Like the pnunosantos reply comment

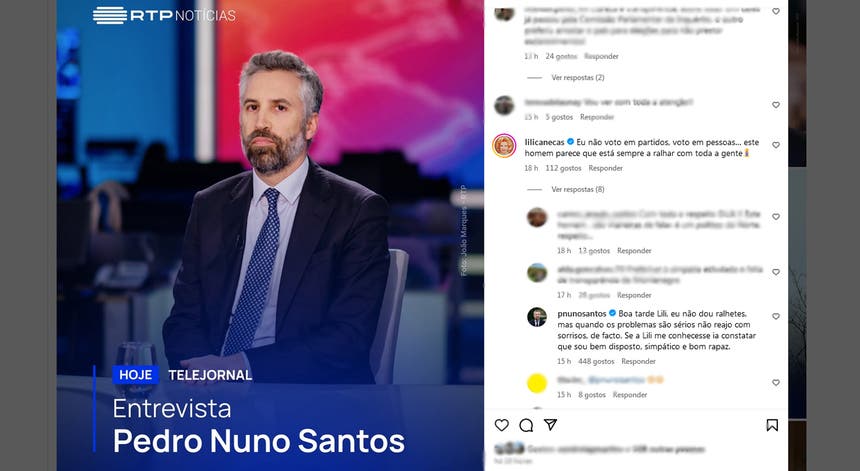pos(776,316)
